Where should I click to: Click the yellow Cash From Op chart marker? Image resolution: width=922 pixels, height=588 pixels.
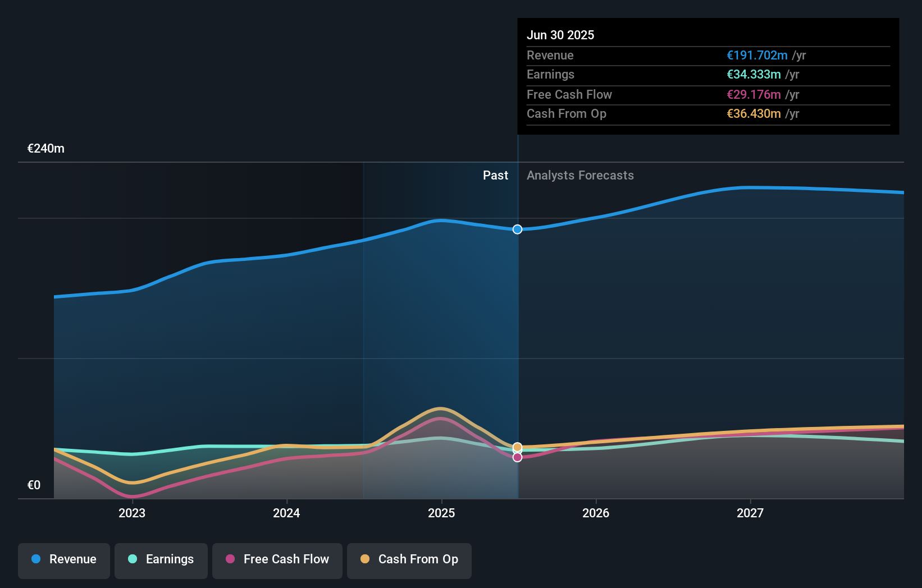click(517, 447)
